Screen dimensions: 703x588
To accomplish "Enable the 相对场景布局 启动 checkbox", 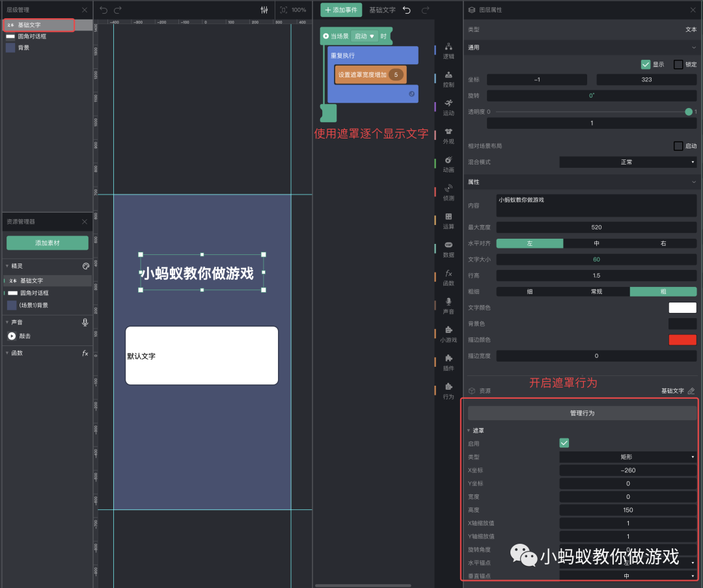I will point(678,146).
